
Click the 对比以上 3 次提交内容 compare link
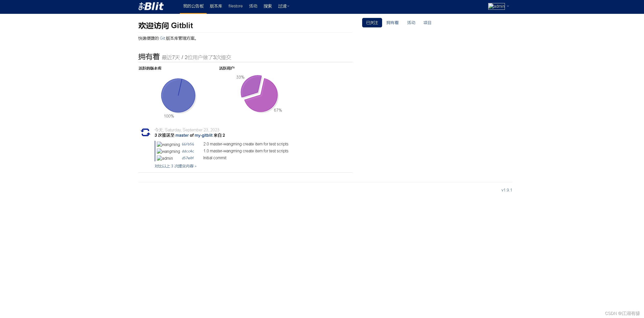(x=175, y=166)
